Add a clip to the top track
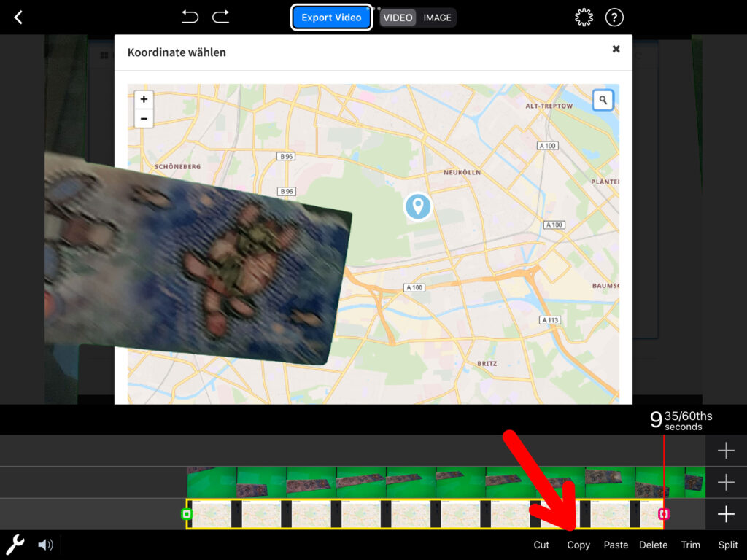 726,451
